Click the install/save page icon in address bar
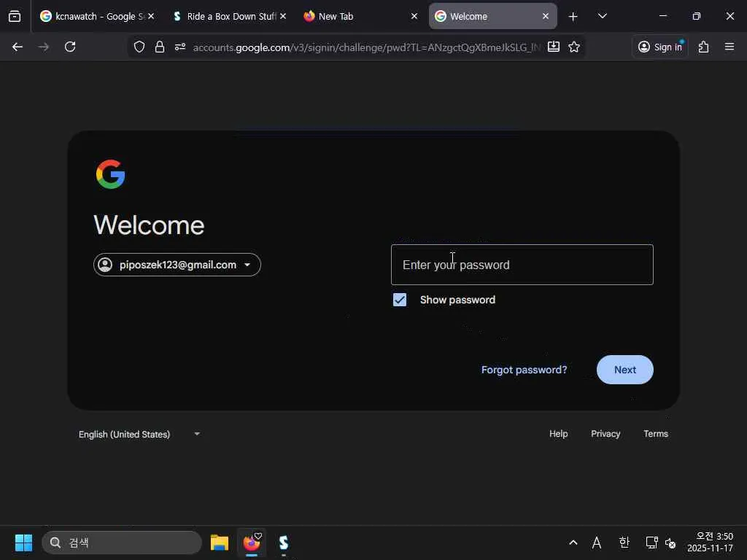Viewport: 747px width, 560px height. pos(554,47)
